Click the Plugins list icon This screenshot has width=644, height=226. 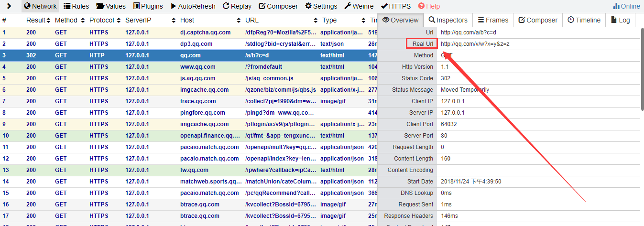tap(137, 6)
